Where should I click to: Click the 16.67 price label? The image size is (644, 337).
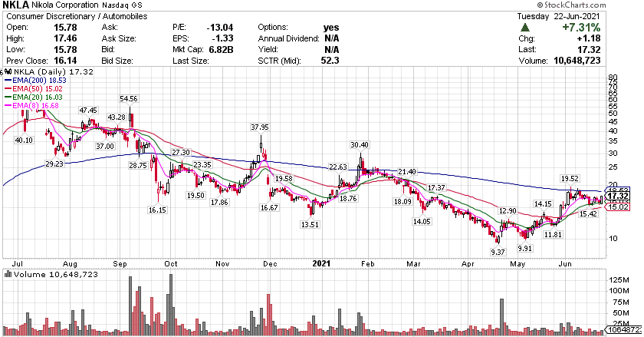tap(269, 208)
